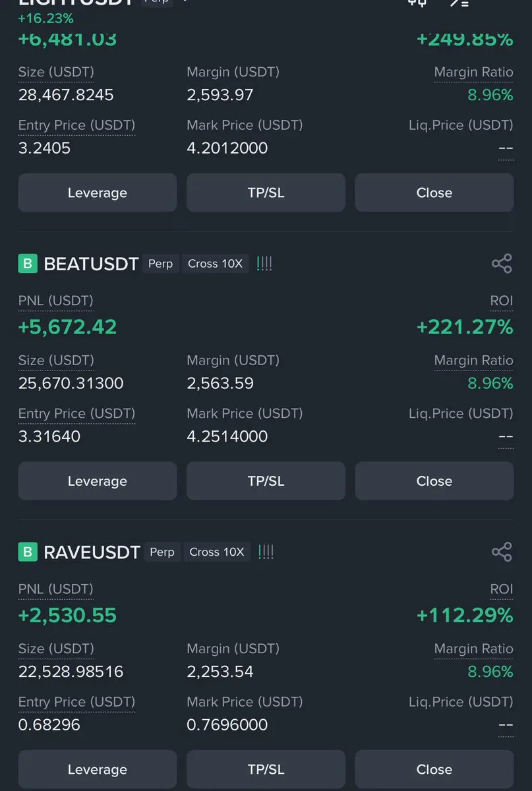Image resolution: width=532 pixels, height=791 pixels.
Task: Tap the RAVEUSDT green B badge
Action: pos(27,552)
